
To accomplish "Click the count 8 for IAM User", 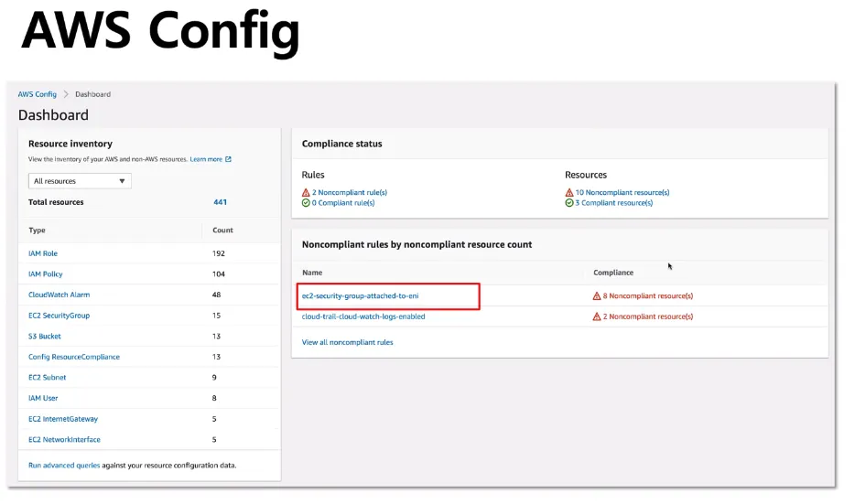I will [x=214, y=398].
